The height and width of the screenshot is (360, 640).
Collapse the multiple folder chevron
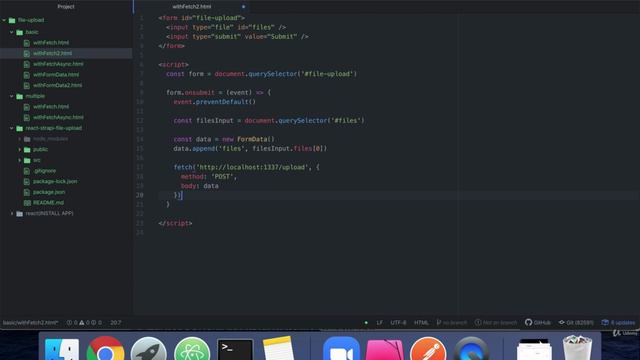click(x=12, y=96)
